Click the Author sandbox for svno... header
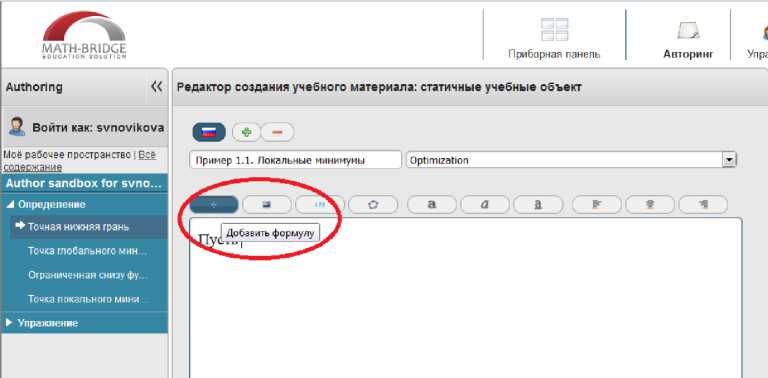This screenshot has width=768, height=378. point(84,184)
